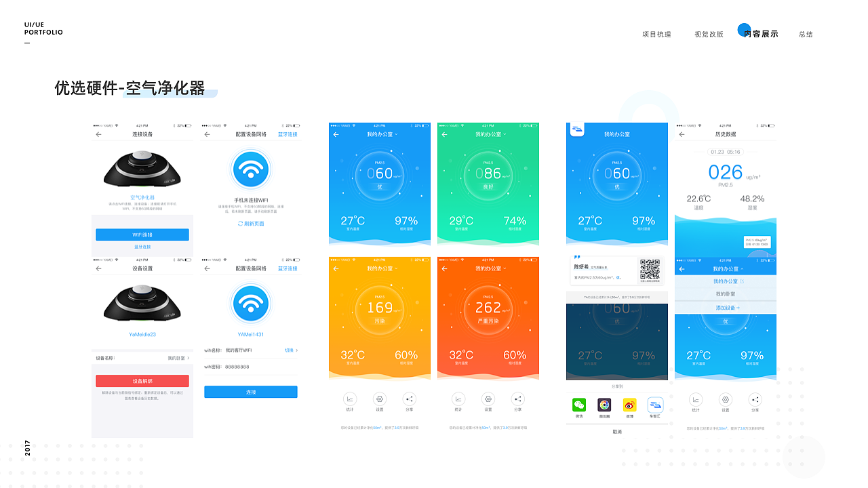Share to 微信 icon

point(579,405)
